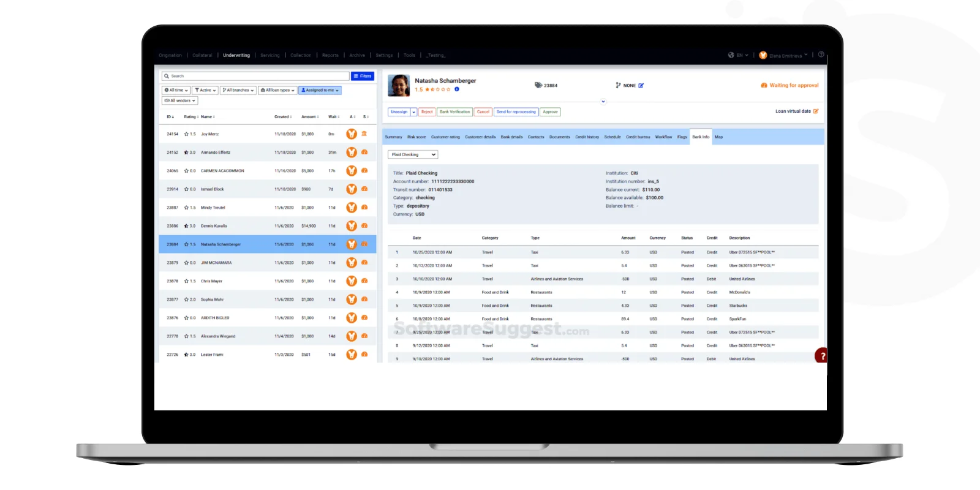The width and height of the screenshot is (980, 490).
Task: Click the red floating help button
Action: (x=822, y=356)
